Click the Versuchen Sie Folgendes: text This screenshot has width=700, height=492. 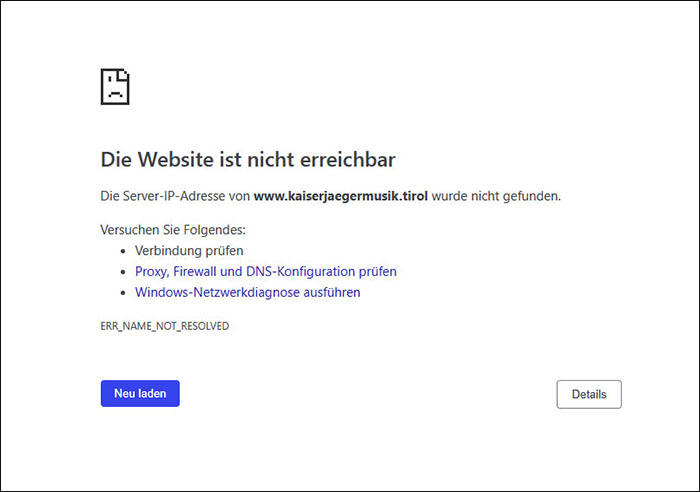point(173,230)
